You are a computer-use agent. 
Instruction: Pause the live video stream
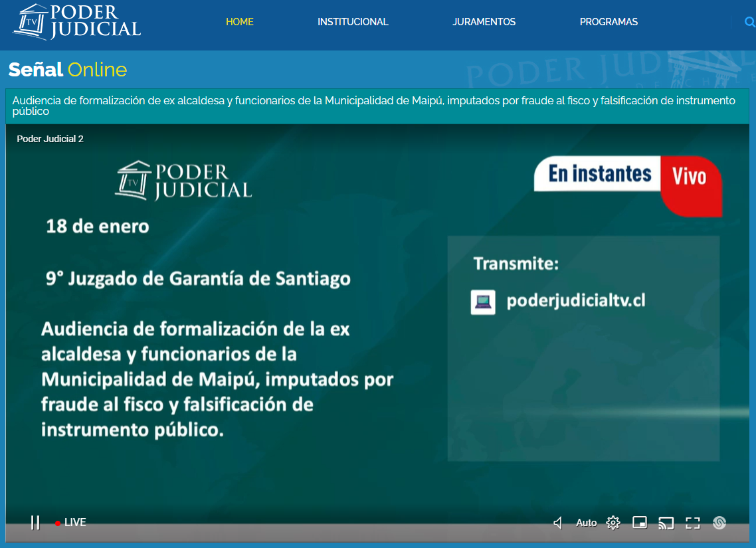(x=35, y=523)
